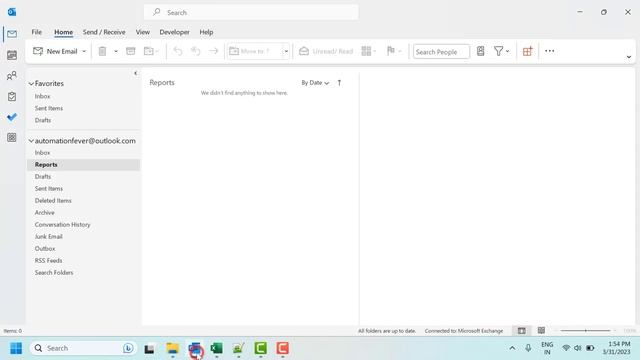Open the People contacts view
Viewport: 640px width, 360px height.
click(12, 76)
